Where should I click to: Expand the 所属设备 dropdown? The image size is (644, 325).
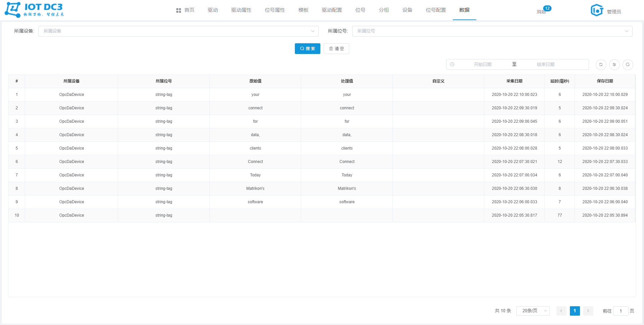(178, 31)
